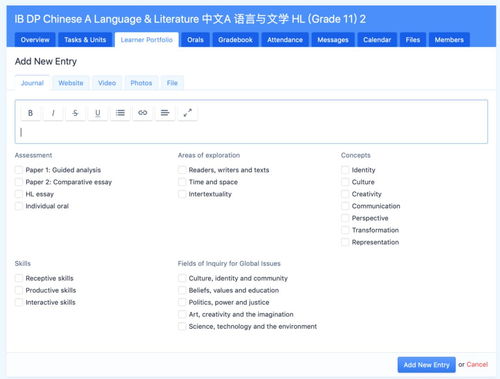Enable Readers, writers and texts
The height and width of the screenshot is (379, 500).
pyautogui.click(x=182, y=170)
